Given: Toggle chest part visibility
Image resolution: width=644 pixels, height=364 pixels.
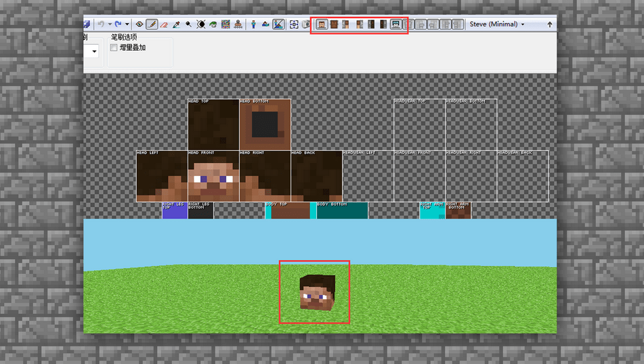Looking at the screenshot, I should pos(334,24).
